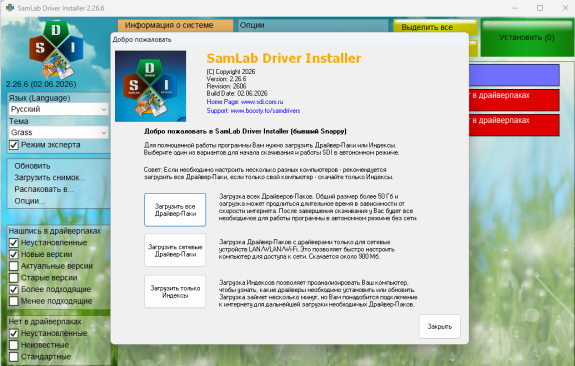Image resolution: width=575 pixels, height=366 pixels.
Task: Open the Язык language dropdown showing Русский
Action: pos(58,109)
